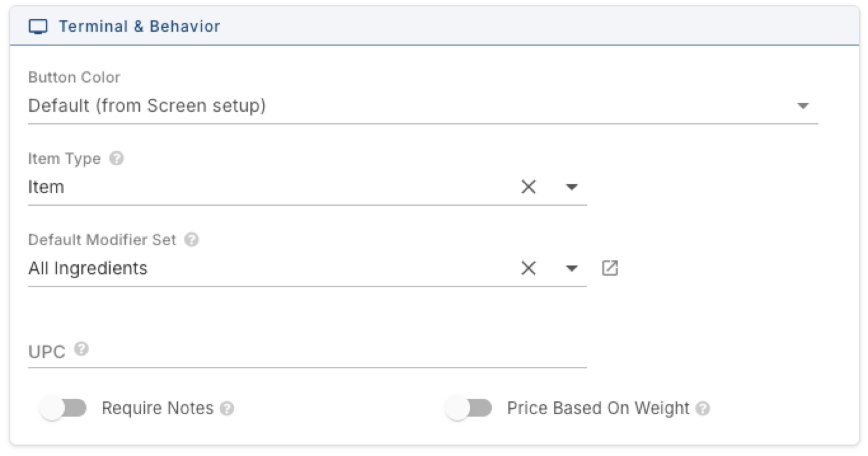The image size is (868, 456).
Task: Open the Default Modifier Set dropdown arrow
Action: coord(572,268)
